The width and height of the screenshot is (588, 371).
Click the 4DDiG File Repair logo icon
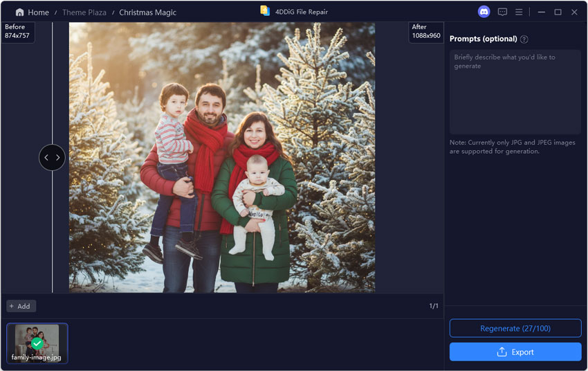click(x=265, y=11)
